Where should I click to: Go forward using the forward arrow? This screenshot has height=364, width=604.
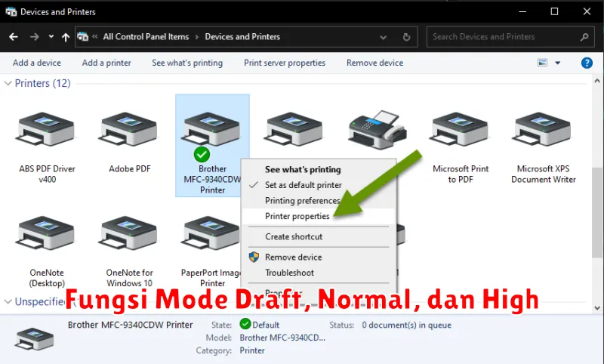click(34, 37)
